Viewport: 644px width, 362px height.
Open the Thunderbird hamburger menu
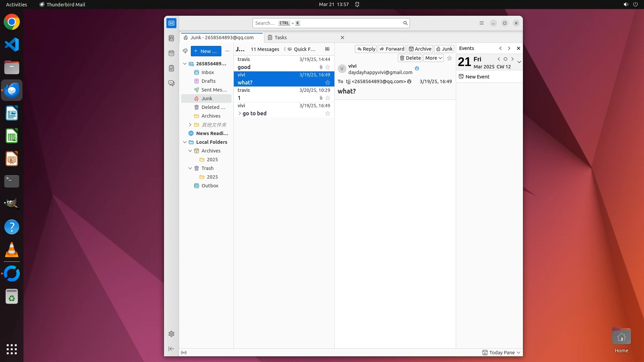coord(482,23)
